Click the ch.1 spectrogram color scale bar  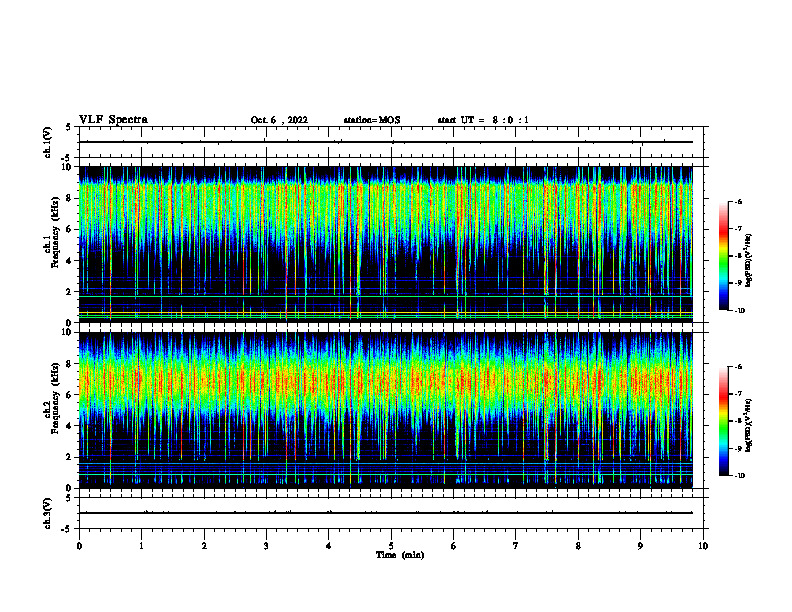723,256
